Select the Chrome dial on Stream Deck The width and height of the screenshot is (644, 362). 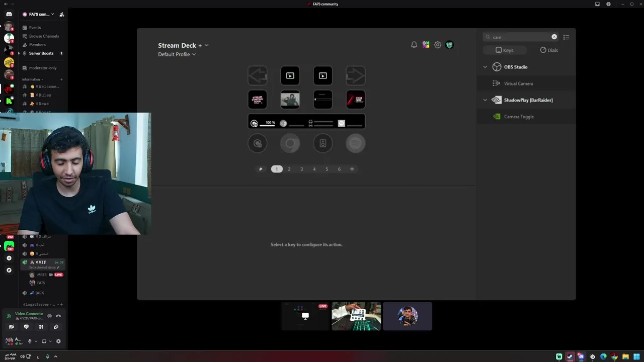[x=290, y=143]
